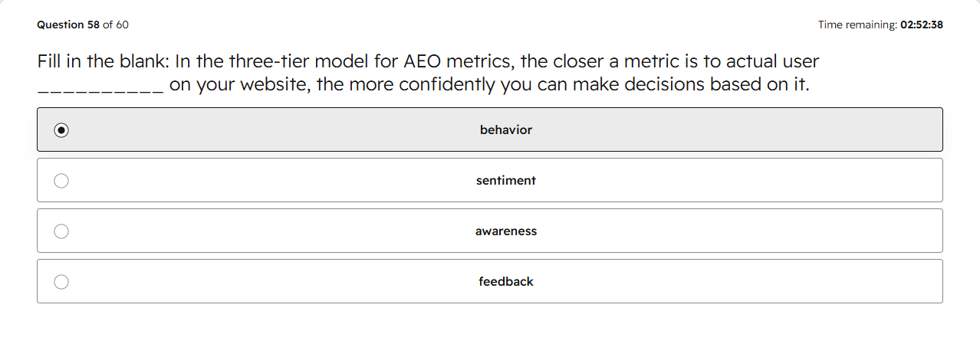Click the 02:52:38 countdown value
The width and height of the screenshot is (980, 357).
tap(922, 25)
